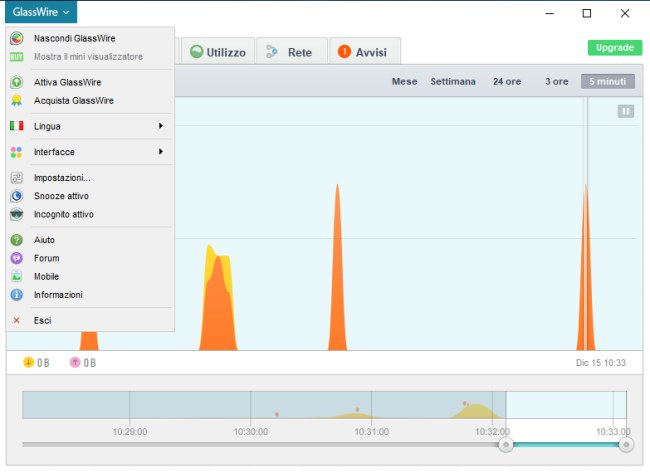The image size is (650, 473).
Task: Click the left timeline slider handle
Action: [x=506, y=444]
